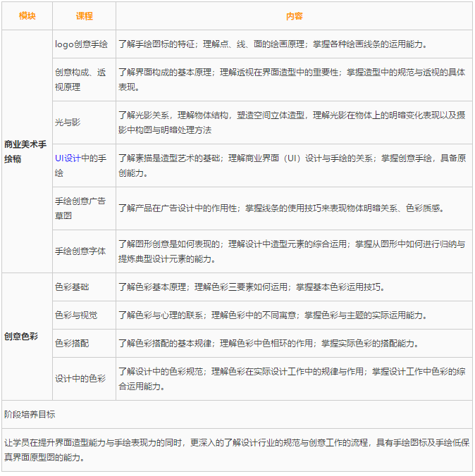This screenshot has width=475, height=476.
Task: Click the 阶段培养目标 row
Action: (237, 415)
